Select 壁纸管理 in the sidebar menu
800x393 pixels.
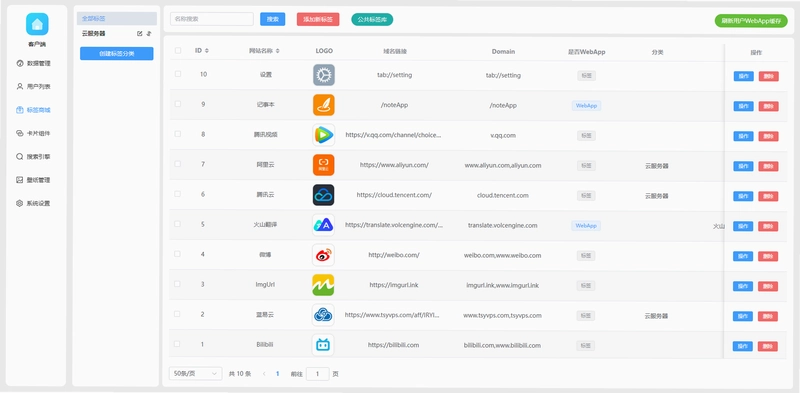[x=34, y=180]
